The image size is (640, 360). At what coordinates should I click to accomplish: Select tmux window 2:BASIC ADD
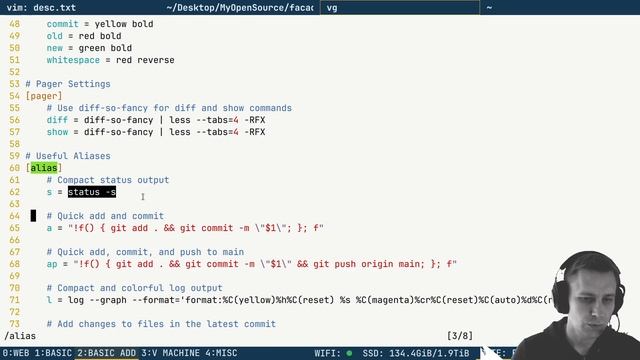point(107,353)
